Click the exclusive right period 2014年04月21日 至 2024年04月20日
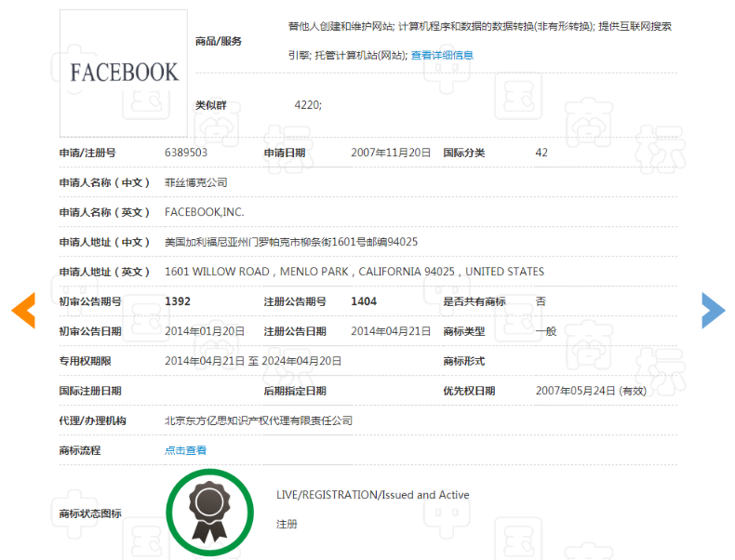 [x=253, y=361]
